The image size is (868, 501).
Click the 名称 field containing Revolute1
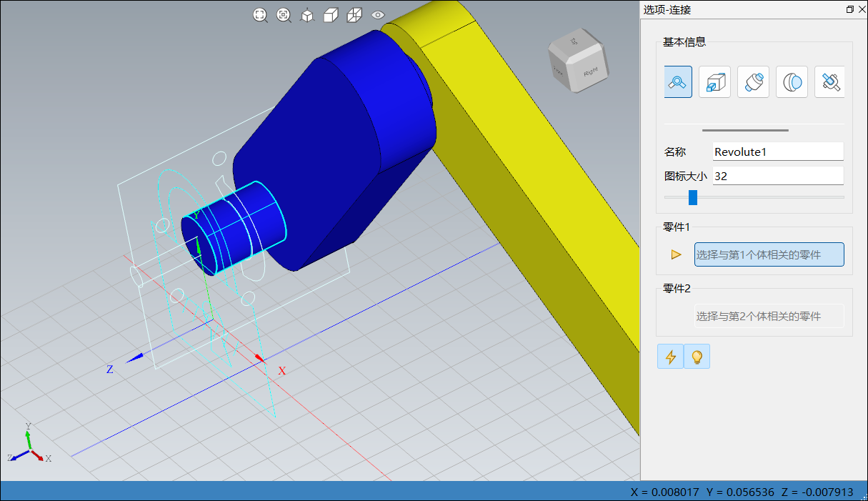(x=777, y=152)
